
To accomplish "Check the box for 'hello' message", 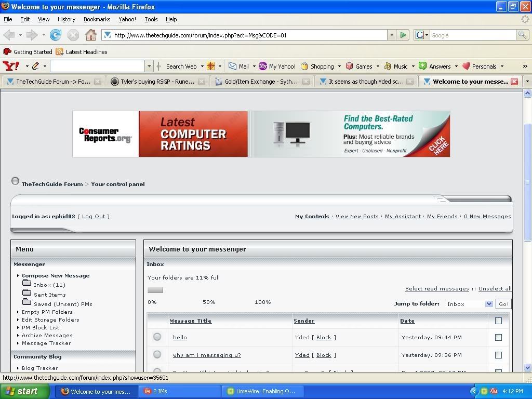I will point(498,338).
